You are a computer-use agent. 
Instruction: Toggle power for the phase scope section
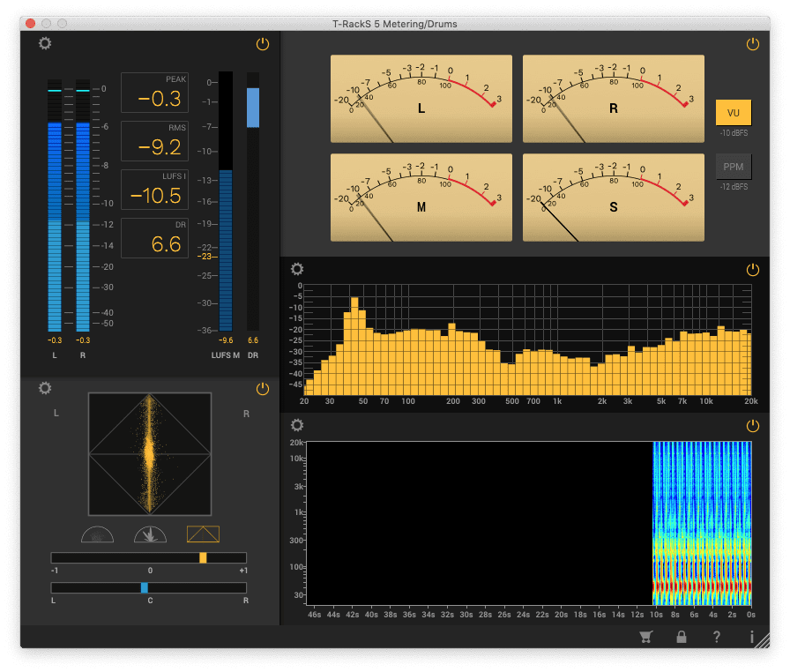(x=262, y=388)
